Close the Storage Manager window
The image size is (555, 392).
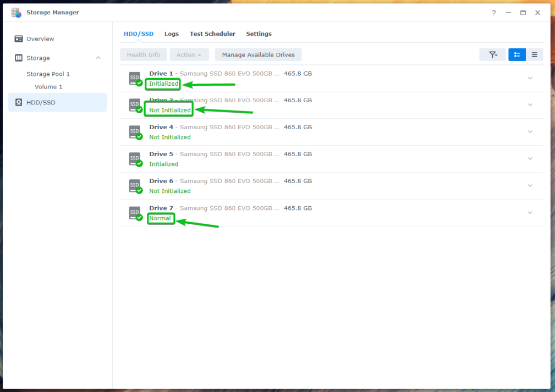click(537, 13)
